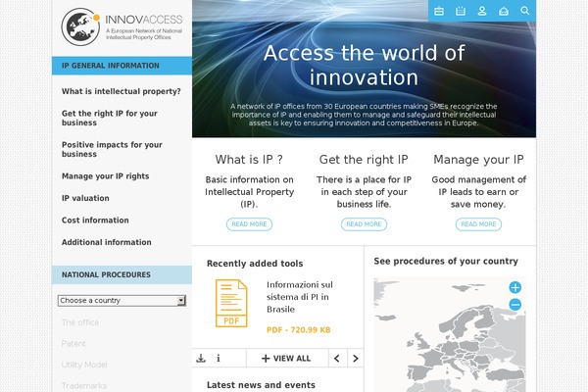
Task: Click the greyed-out Patent item
Action: pos(73,344)
